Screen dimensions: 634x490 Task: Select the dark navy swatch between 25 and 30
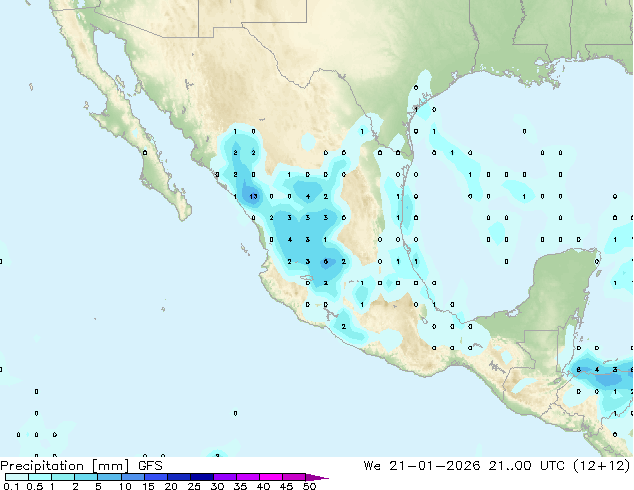[x=201, y=477]
